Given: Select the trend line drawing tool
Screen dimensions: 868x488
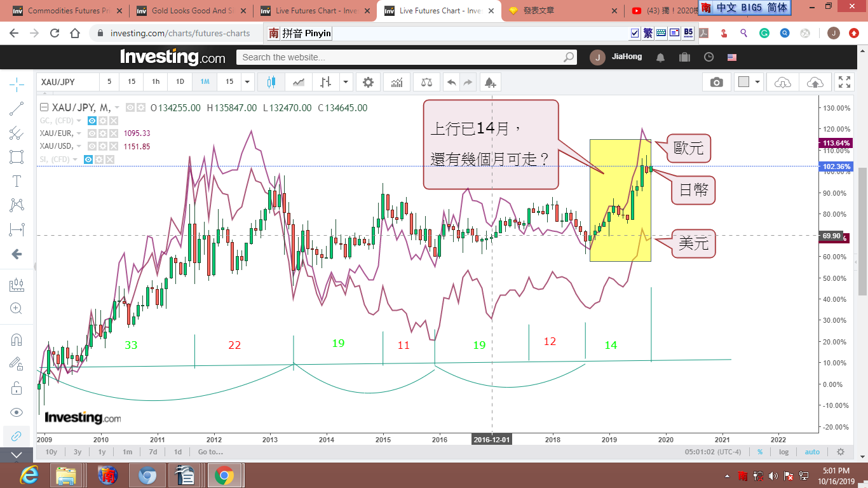Looking at the screenshot, I should click(x=17, y=109).
